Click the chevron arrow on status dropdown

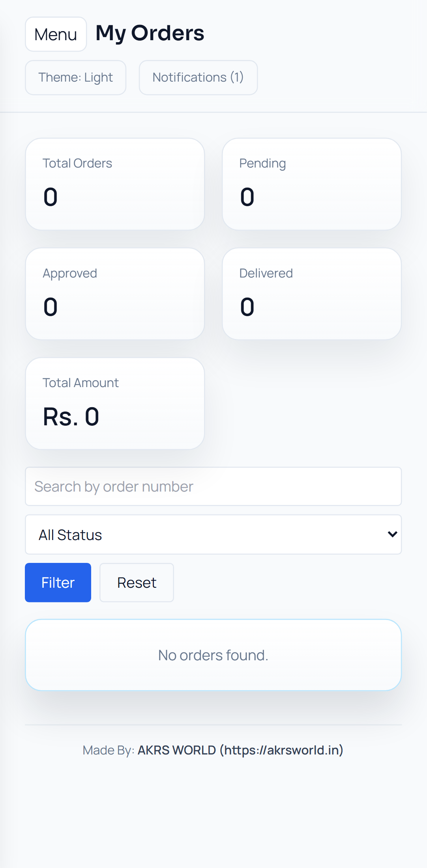(392, 535)
